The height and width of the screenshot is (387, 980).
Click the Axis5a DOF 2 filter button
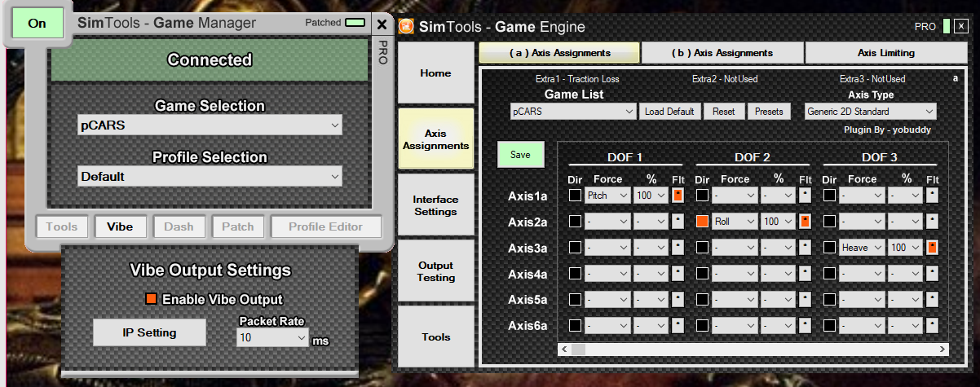805,300
